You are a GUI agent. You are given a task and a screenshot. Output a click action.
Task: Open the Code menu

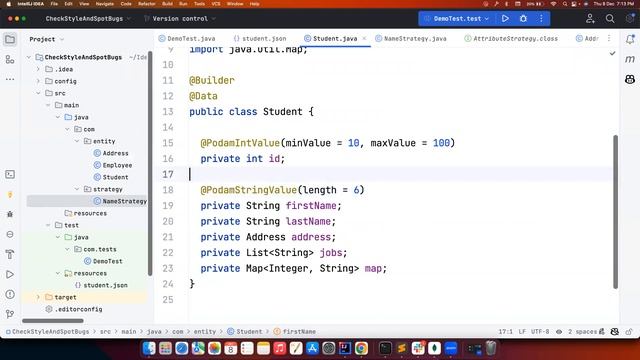pos(126,4)
